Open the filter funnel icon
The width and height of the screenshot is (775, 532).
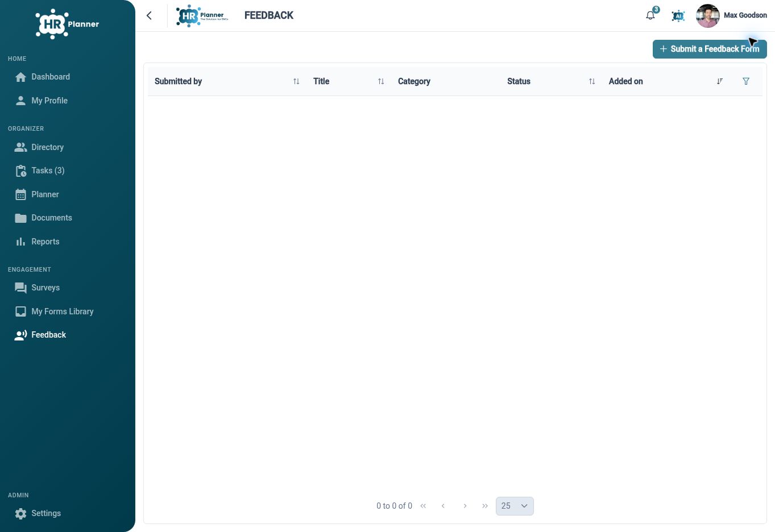tap(746, 81)
